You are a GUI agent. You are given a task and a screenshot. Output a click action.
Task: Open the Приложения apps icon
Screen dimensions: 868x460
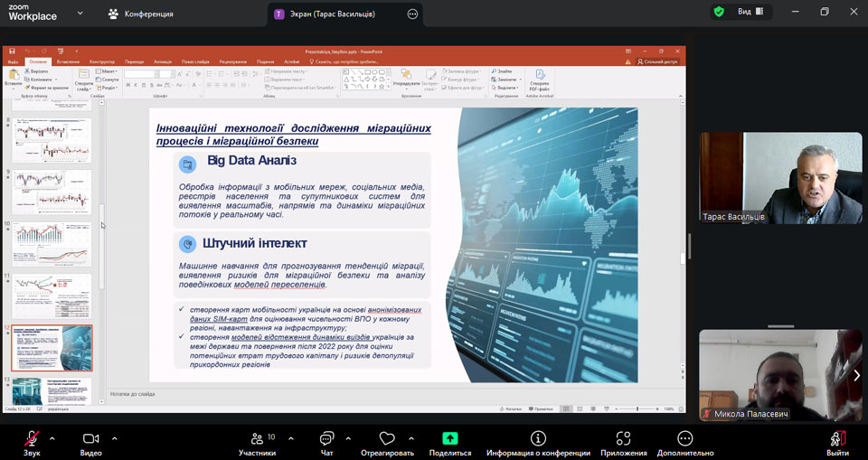[623, 439]
